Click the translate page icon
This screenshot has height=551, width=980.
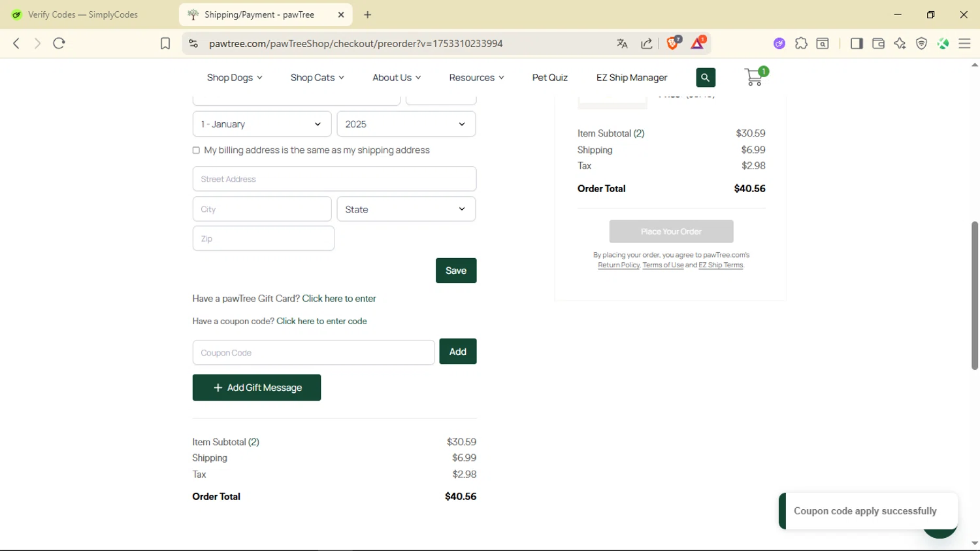[622, 44]
